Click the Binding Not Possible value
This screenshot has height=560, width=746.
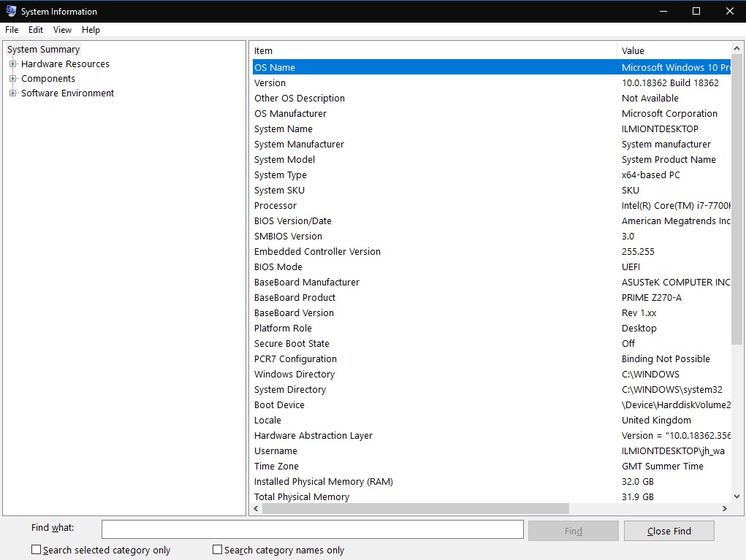(x=666, y=359)
